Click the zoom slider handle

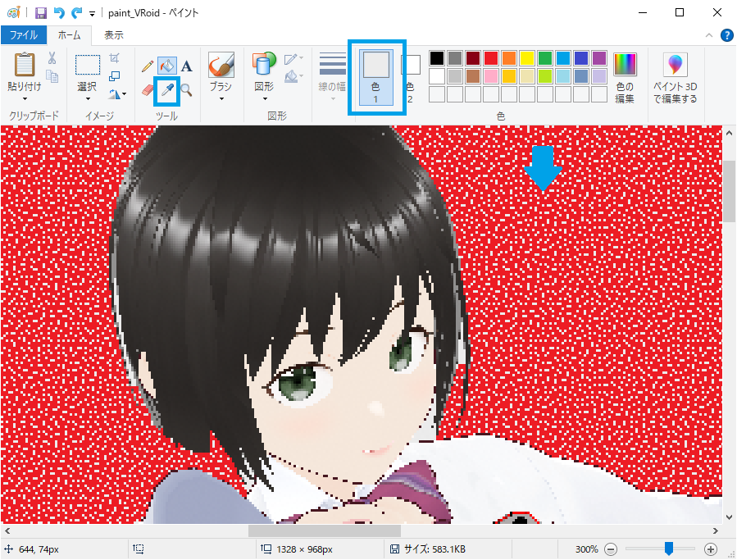(x=668, y=549)
